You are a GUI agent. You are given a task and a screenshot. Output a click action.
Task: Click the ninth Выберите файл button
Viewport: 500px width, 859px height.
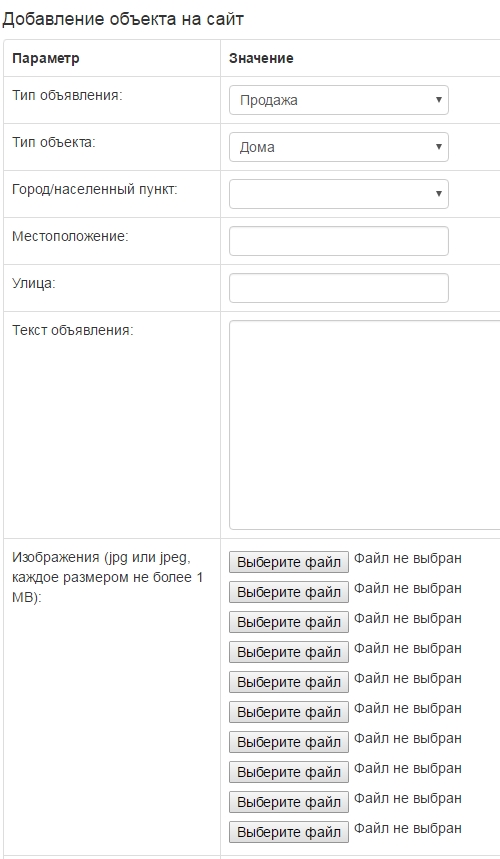point(289,802)
